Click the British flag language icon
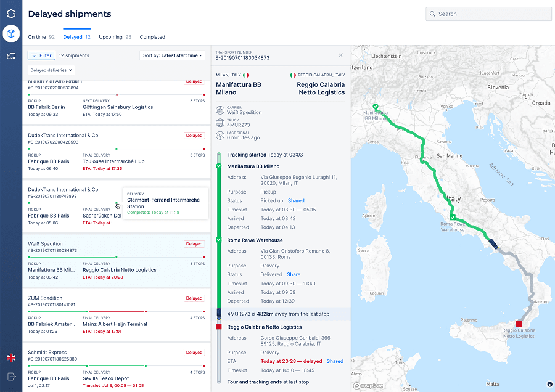Image resolution: width=555 pixels, height=392 pixels. pos(10,357)
